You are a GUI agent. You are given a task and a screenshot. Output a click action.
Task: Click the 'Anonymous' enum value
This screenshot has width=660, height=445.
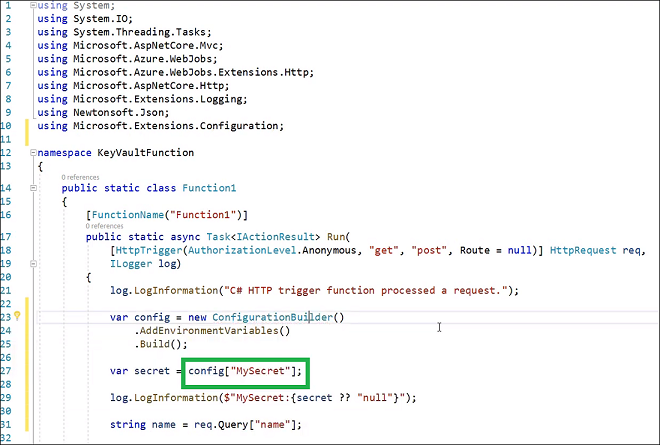(329, 250)
